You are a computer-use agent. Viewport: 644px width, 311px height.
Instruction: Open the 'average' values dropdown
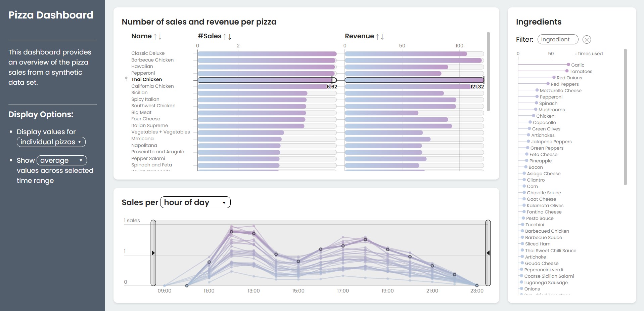tap(62, 160)
